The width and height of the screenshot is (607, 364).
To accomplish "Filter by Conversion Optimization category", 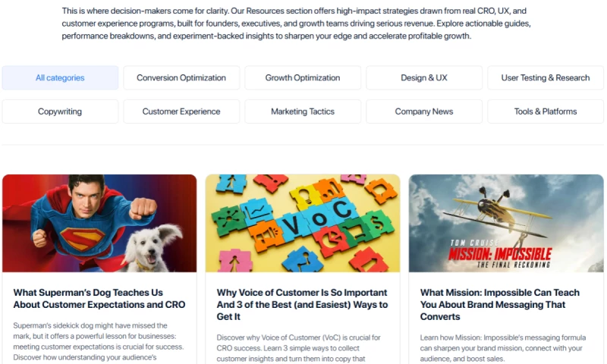I will (181, 78).
